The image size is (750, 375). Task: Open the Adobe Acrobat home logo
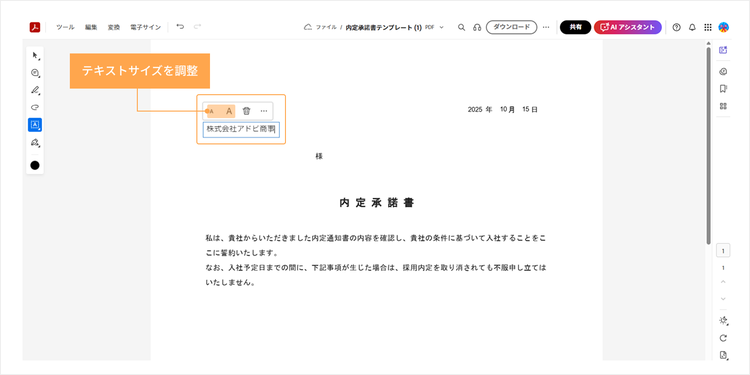coord(34,27)
